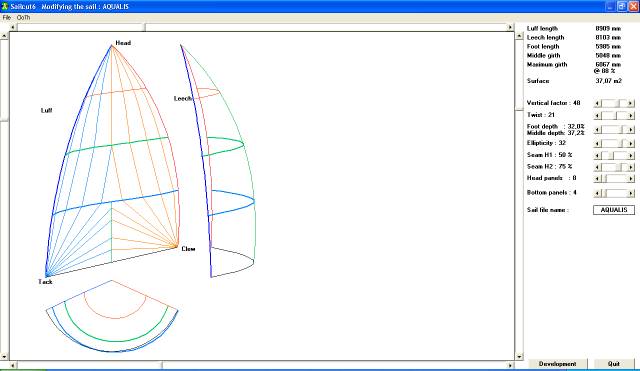Click the Luff label on sail drawing
This screenshot has height=371, width=640.
(x=47, y=110)
